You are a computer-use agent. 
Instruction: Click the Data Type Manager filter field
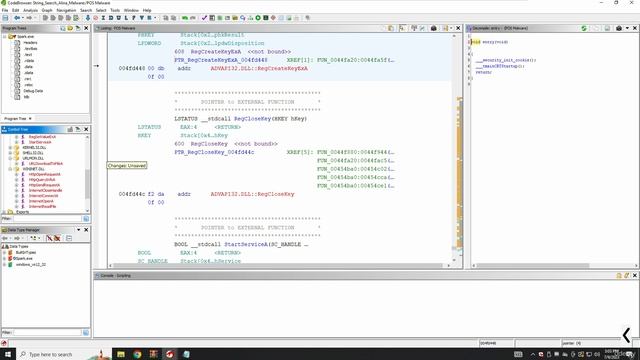click(x=47, y=333)
